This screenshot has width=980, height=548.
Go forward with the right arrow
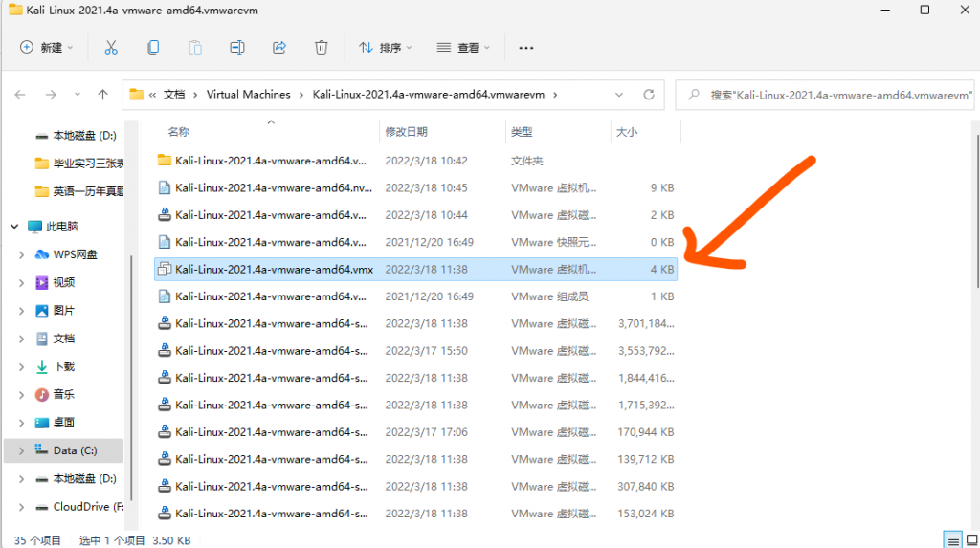(x=51, y=95)
